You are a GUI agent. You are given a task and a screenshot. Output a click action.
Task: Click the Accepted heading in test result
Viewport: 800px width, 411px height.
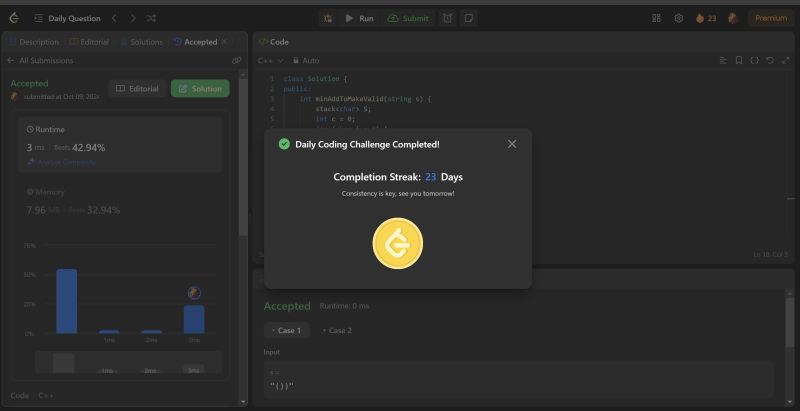pos(287,306)
